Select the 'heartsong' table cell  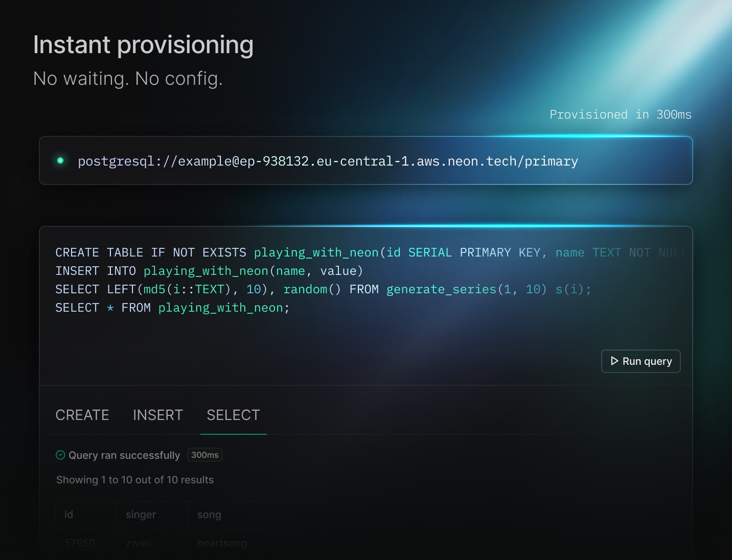coord(222,543)
